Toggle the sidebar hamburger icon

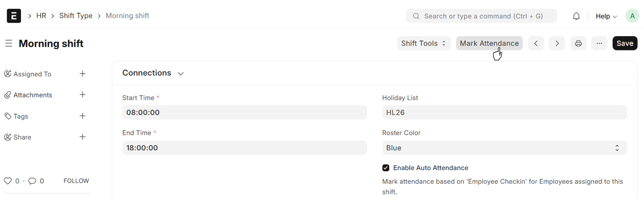9,43
